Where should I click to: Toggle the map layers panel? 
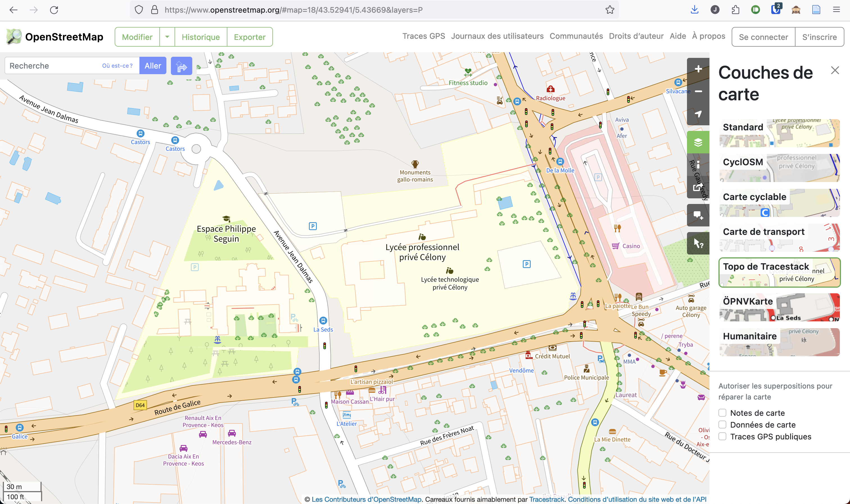click(x=698, y=142)
